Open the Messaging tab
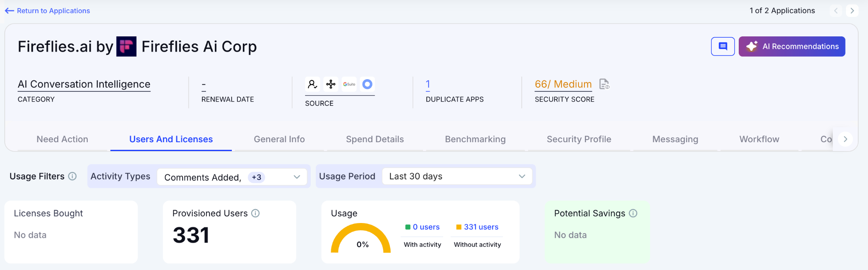The image size is (868, 270). pyautogui.click(x=675, y=139)
